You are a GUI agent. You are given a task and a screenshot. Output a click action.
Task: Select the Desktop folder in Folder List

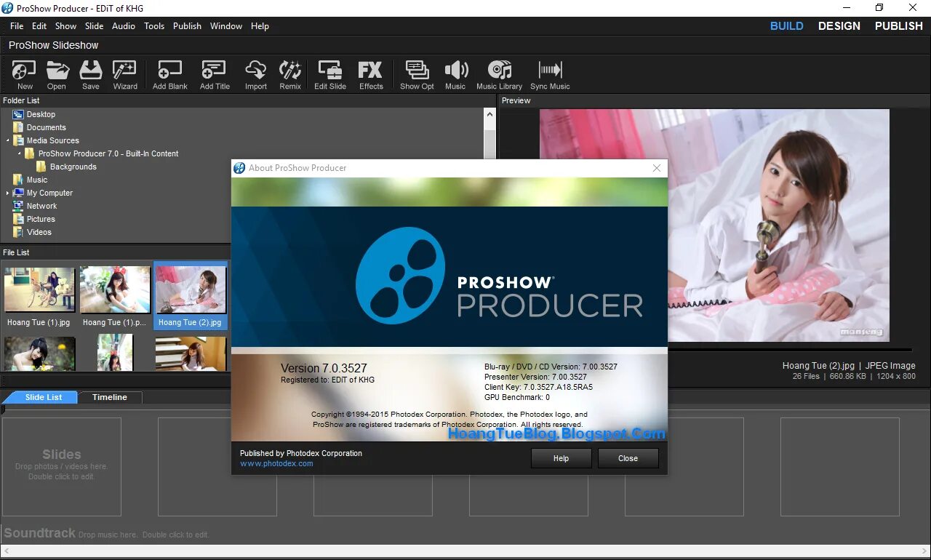tap(41, 114)
